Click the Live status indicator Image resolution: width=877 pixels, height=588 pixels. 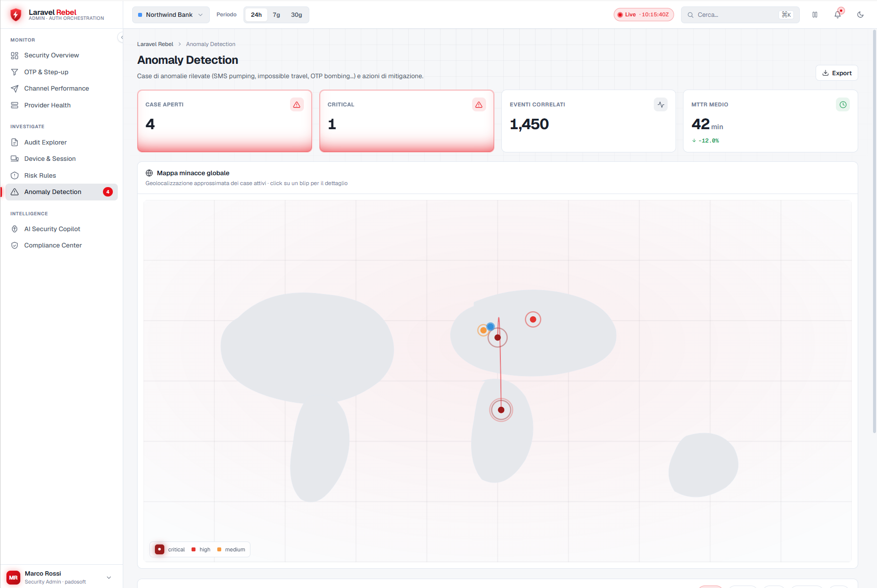click(x=643, y=15)
